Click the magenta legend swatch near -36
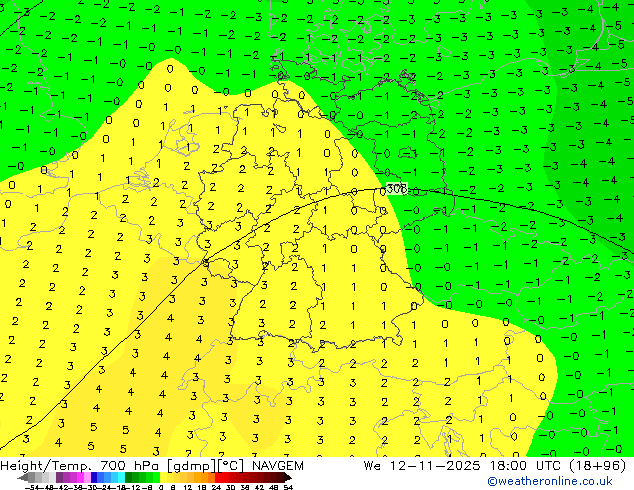This screenshot has height=490, width=634. (x=80, y=477)
